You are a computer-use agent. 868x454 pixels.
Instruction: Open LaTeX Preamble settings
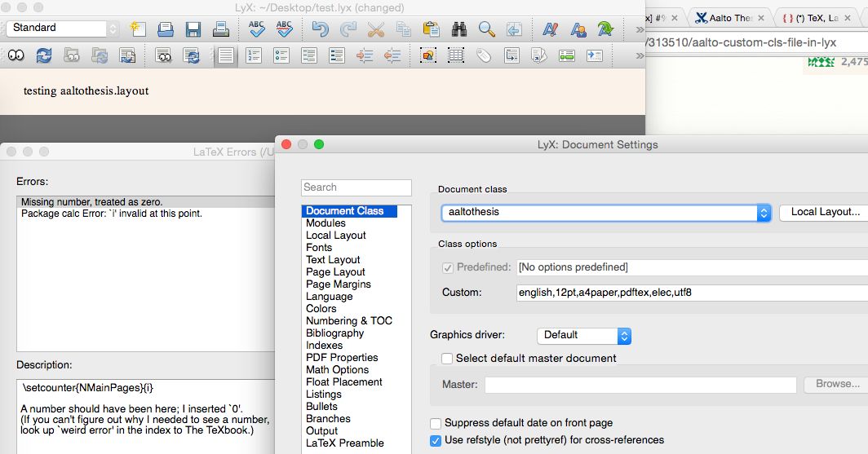(x=344, y=443)
